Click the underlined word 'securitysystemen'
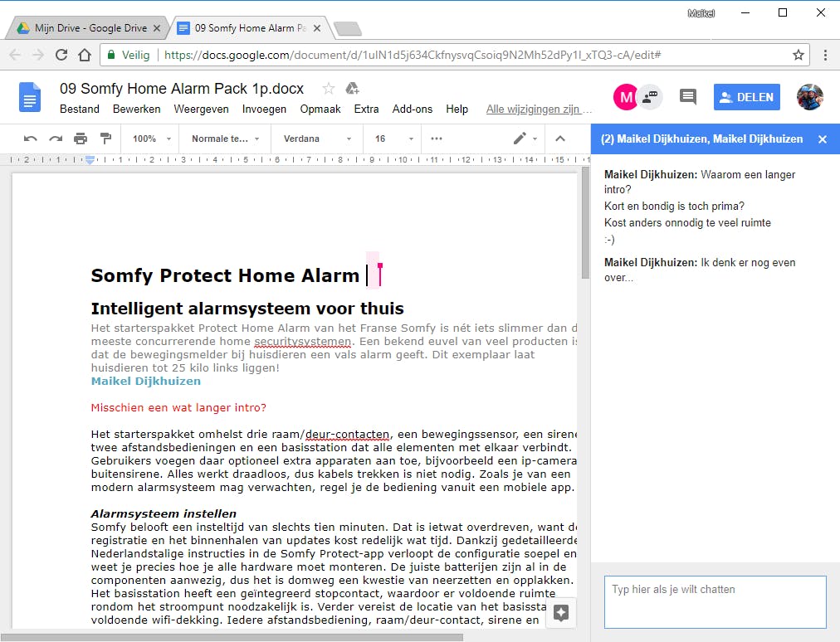 click(x=302, y=342)
